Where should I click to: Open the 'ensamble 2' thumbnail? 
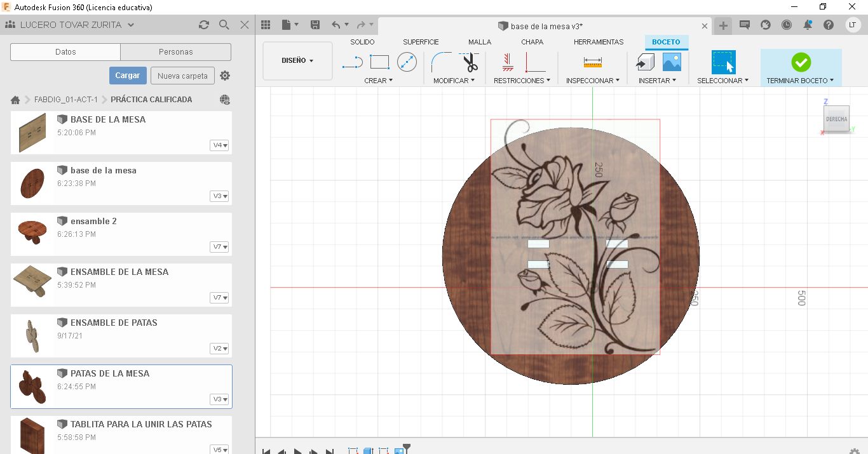click(x=32, y=233)
